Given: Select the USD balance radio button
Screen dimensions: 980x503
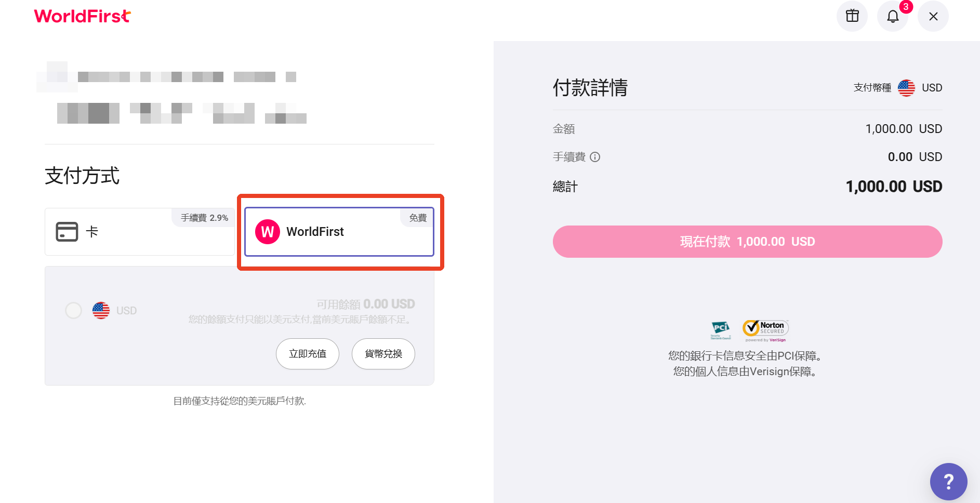Looking at the screenshot, I should click(73, 310).
